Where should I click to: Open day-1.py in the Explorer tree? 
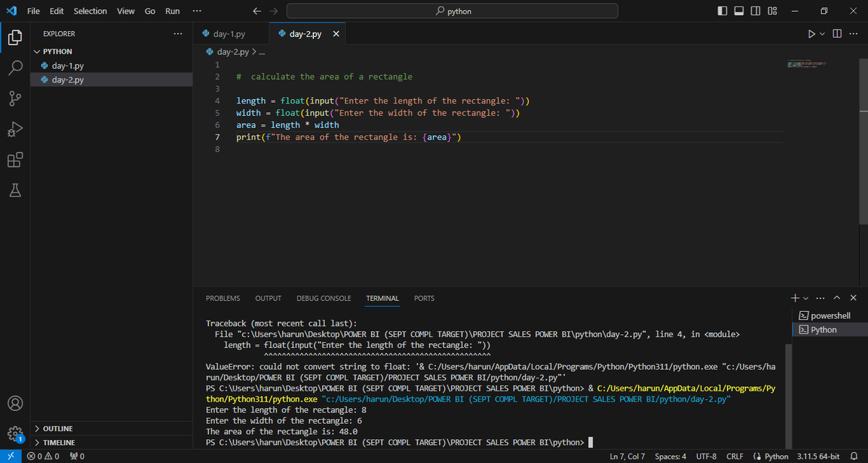coord(111,66)
